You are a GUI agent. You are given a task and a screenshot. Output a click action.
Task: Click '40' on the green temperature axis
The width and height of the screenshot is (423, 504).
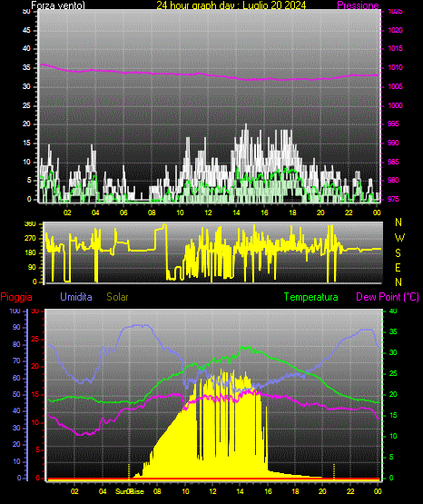[x=393, y=311]
